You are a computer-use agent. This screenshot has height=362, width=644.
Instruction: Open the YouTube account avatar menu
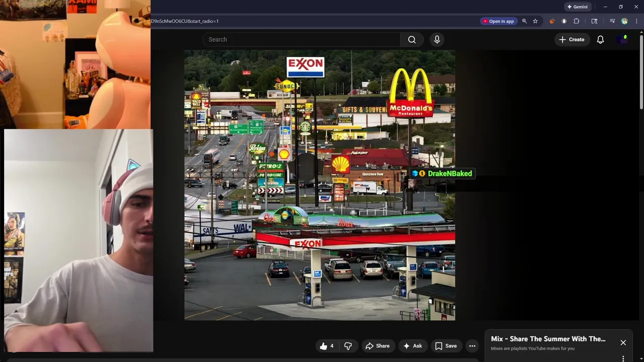point(622,40)
